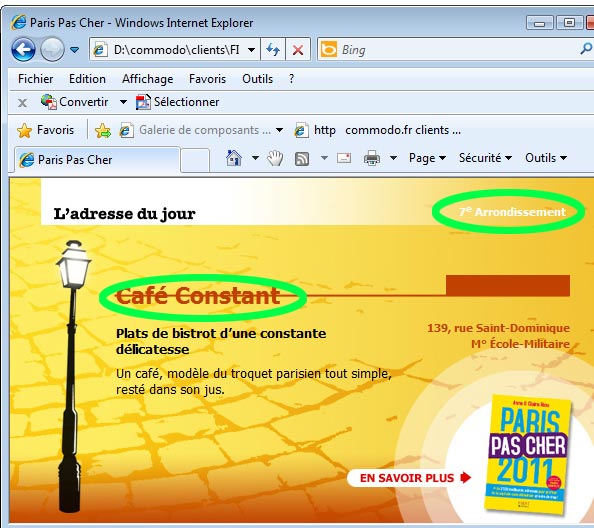Image resolution: width=594 pixels, height=528 pixels.
Task: Click the M° École-Militaire text
Action: pos(521,344)
